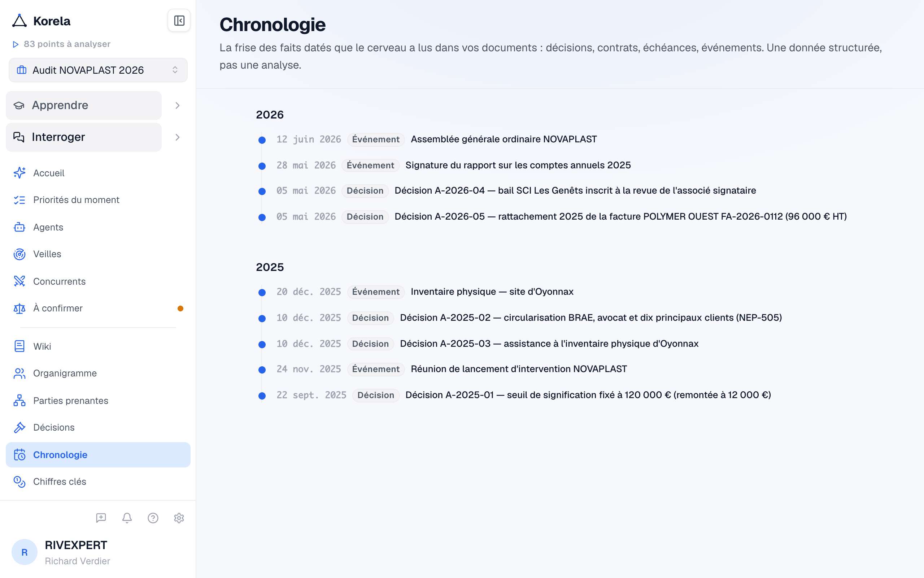
Task: Open Parties prenantes
Action: tap(98, 400)
